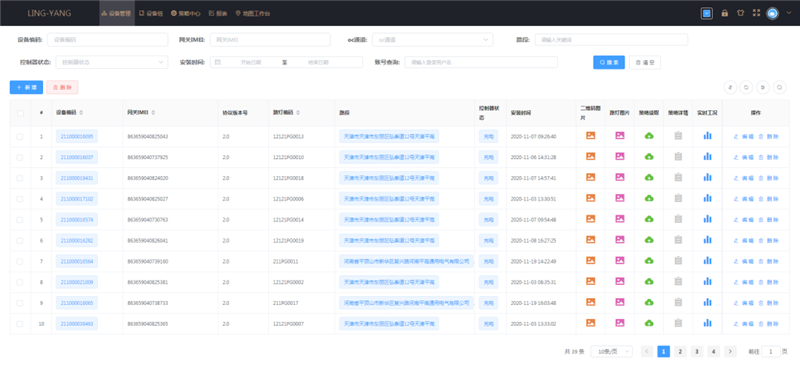This screenshot has height=378, width=800.
Task: Check the checkbox for row 1
Action: (x=20, y=137)
